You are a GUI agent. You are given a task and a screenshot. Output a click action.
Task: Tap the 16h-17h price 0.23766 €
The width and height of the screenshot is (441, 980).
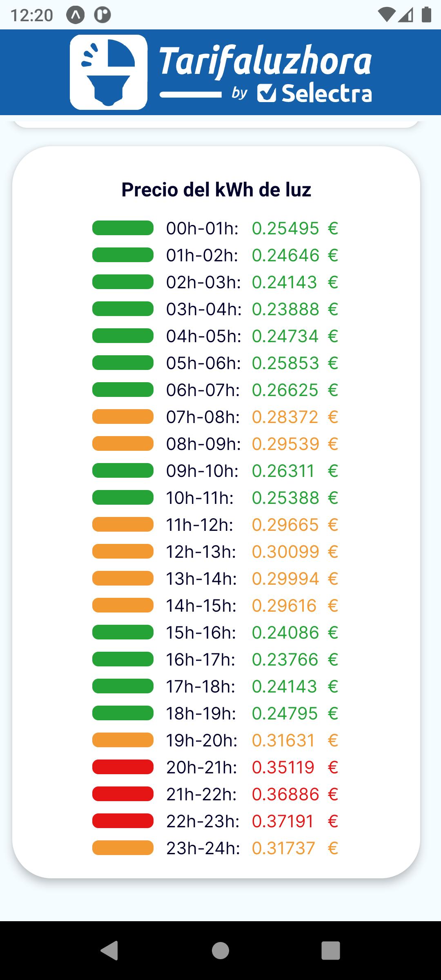[295, 659]
